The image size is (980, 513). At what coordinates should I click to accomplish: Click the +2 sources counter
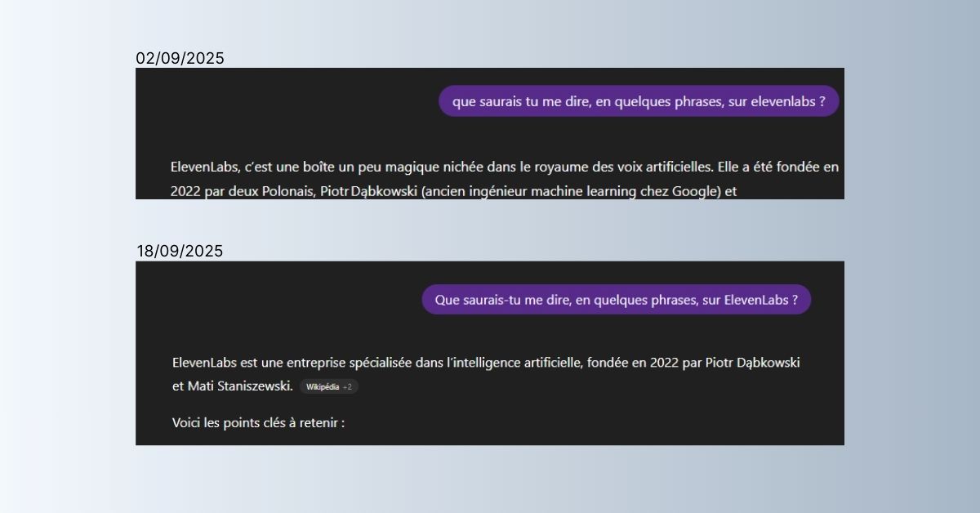coord(347,386)
